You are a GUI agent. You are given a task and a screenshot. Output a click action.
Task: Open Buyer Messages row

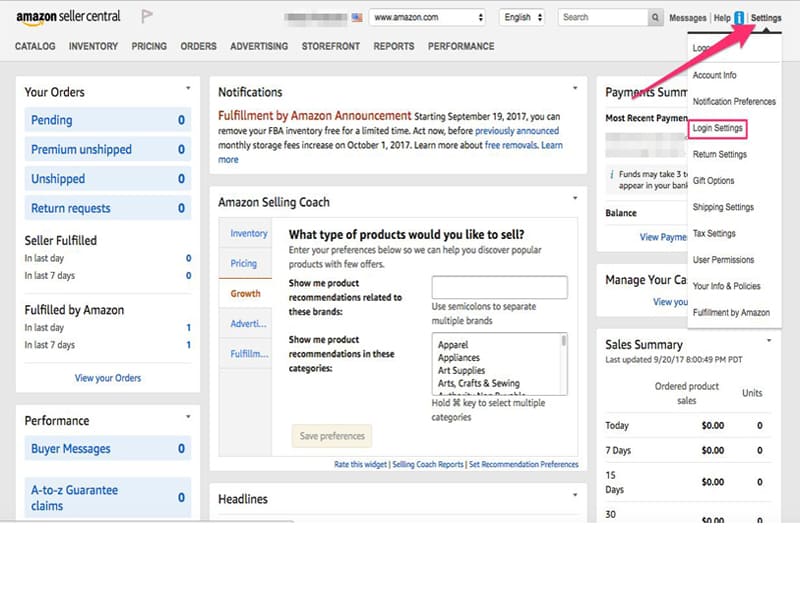tap(108, 448)
